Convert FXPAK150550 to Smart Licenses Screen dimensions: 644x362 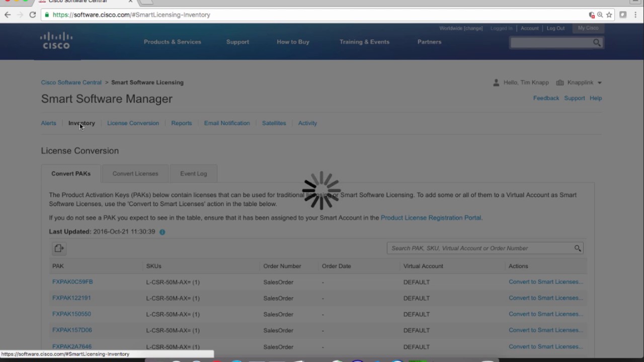click(x=546, y=314)
